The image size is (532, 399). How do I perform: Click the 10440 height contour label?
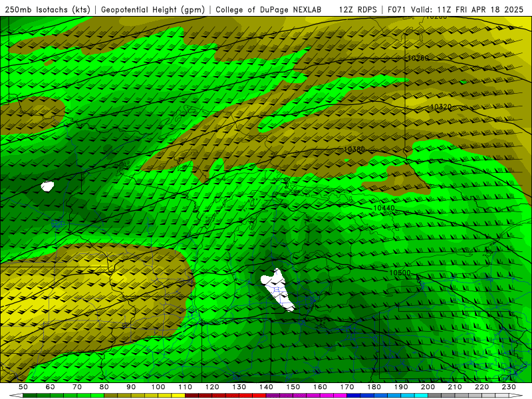[384, 208]
